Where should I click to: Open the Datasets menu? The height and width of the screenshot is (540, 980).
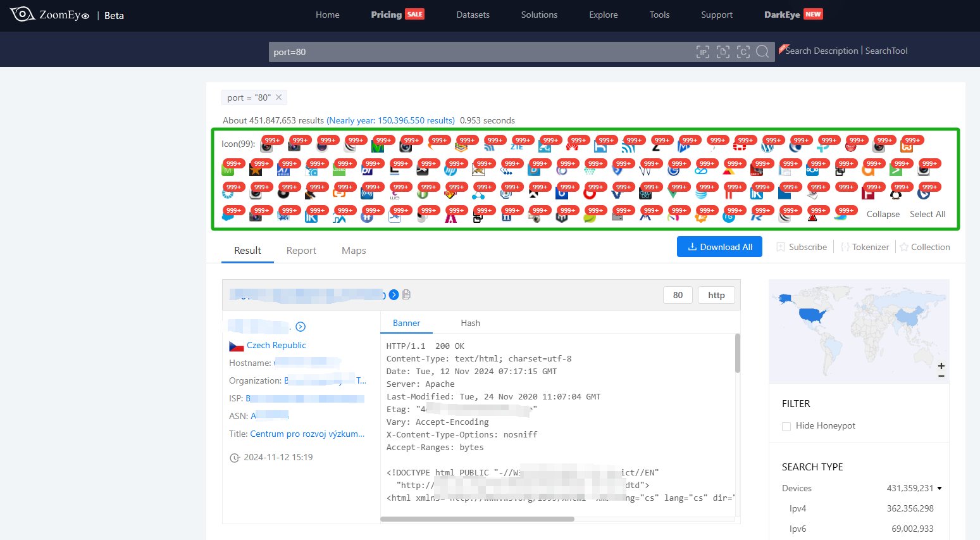(x=473, y=14)
